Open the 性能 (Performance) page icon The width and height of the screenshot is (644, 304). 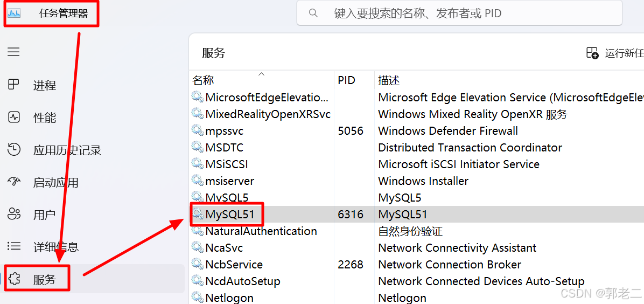[13, 117]
